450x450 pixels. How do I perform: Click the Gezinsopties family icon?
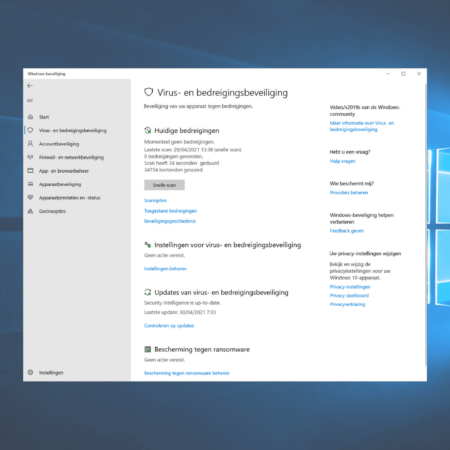[30, 211]
